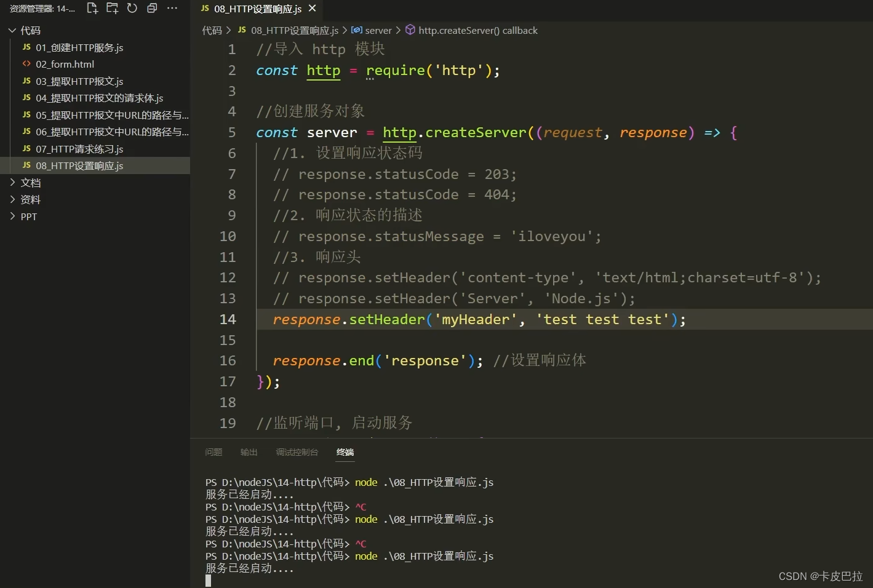873x588 pixels.
Task: Open explorer more actions ellipsis menu
Action: [172, 8]
